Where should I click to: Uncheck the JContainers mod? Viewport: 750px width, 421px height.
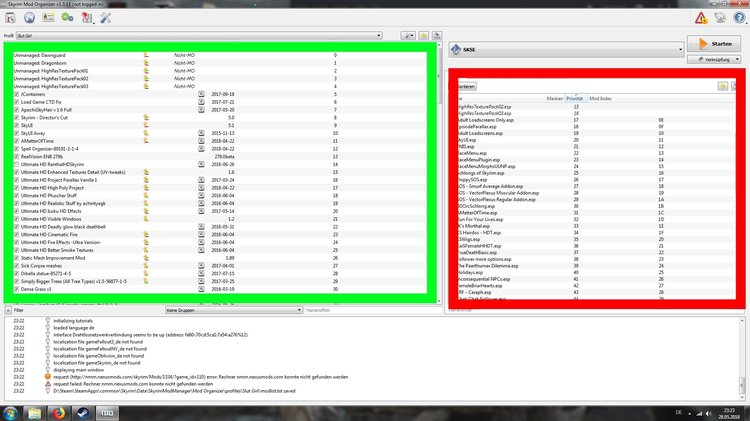coord(17,94)
